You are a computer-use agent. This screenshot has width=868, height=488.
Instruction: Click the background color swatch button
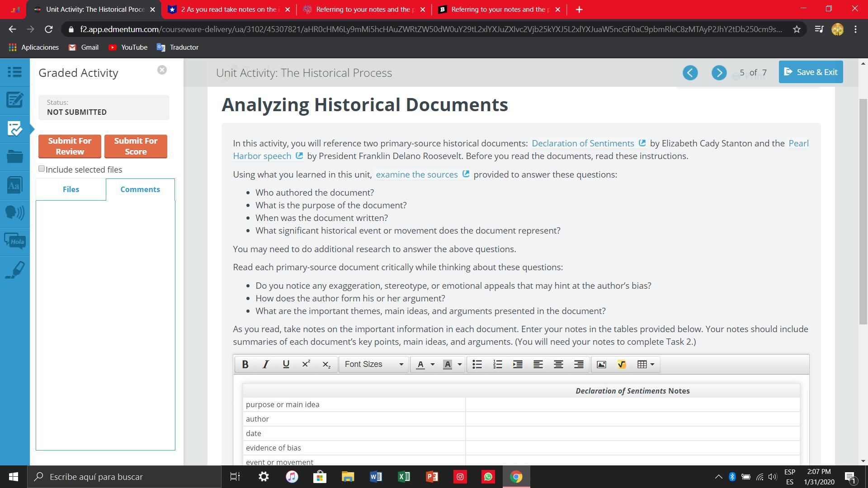(x=448, y=365)
